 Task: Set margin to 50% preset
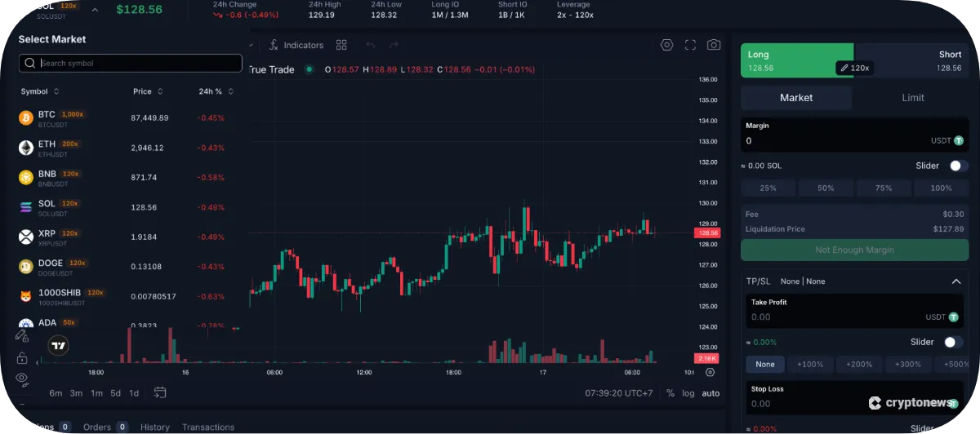[826, 188]
